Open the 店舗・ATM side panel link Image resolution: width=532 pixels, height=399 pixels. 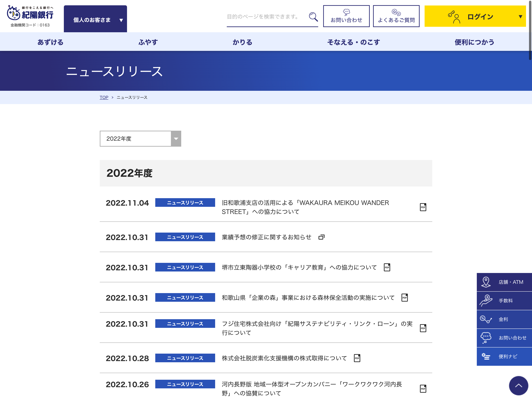click(504, 282)
